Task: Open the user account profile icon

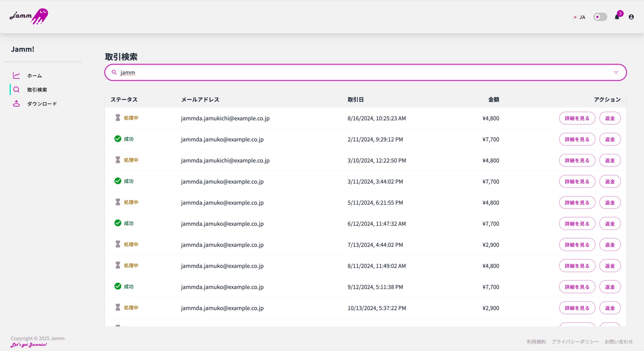Action: 631,17
